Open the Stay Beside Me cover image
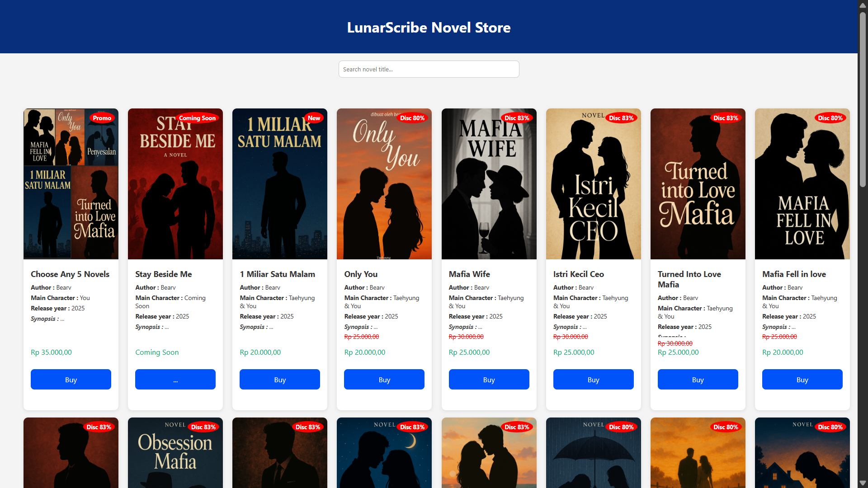Screen dimensions: 868x488 click(x=175, y=184)
